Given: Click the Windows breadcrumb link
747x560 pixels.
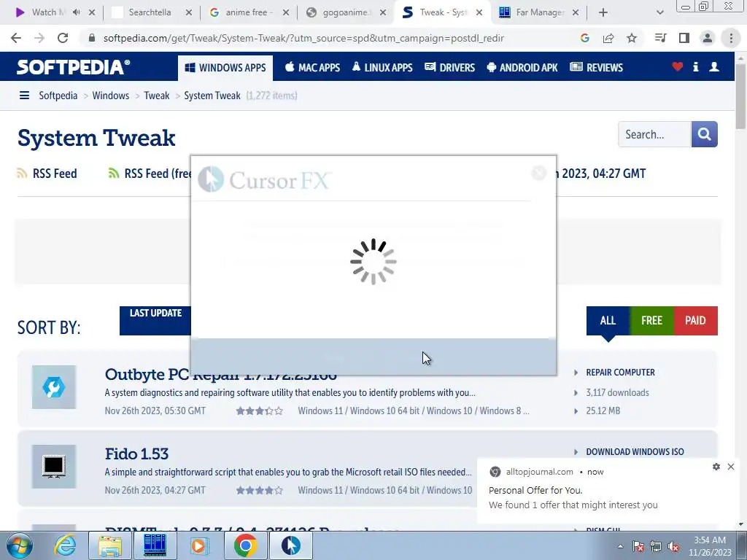Looking at the screenshot, I should coord(111,96).
